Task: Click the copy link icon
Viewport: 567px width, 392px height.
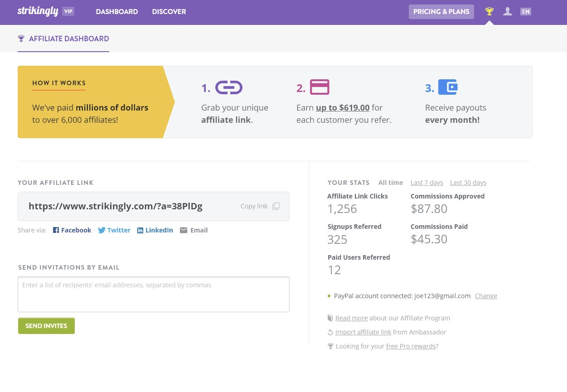Action: point(276,206)
